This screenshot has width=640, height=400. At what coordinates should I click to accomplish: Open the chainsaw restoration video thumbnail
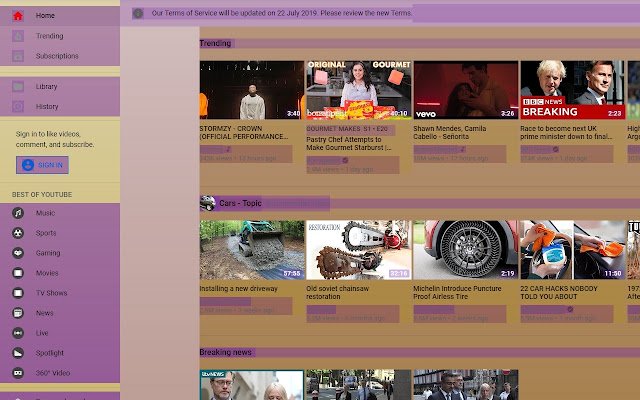pyautogui.click(x=359, y=250)
